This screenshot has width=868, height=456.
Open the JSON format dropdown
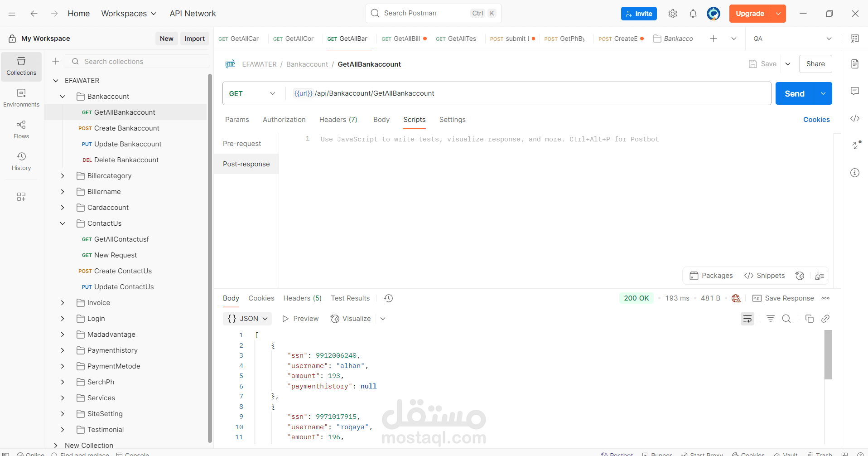coord(247,319)
